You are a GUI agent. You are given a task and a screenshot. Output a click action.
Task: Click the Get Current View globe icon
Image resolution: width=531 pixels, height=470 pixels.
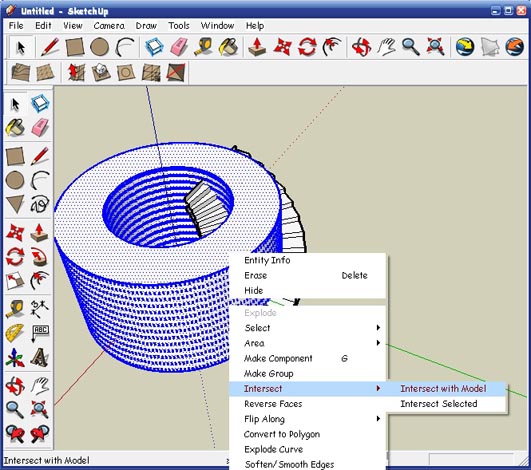465,47
